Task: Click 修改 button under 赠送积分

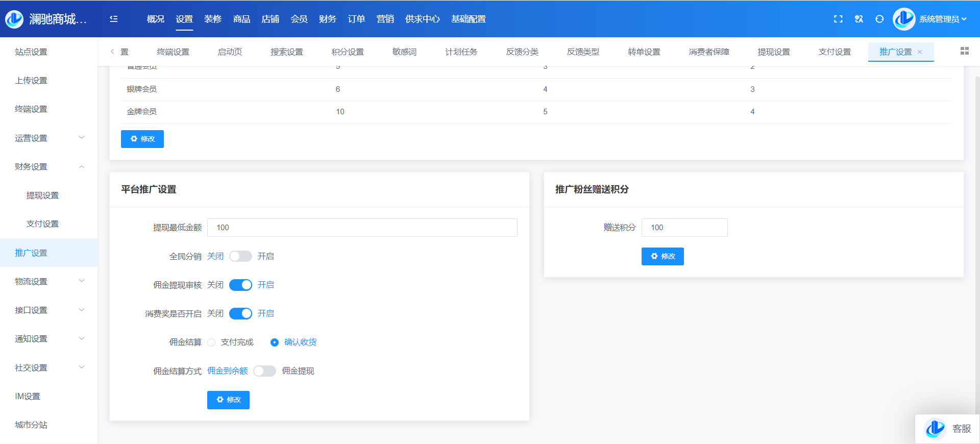Action: pyautogui.click(x=663, y=256)
